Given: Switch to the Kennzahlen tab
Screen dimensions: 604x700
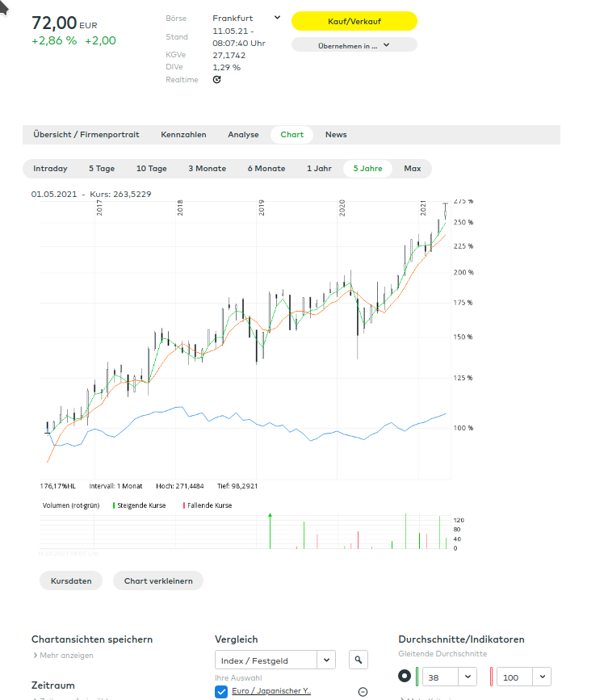Looking at the screenshot, I should [183, 134].
